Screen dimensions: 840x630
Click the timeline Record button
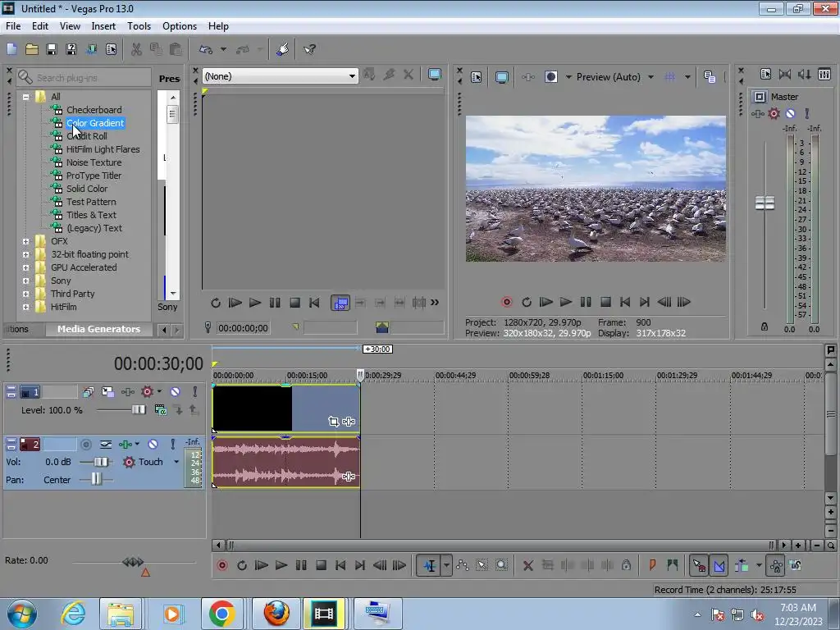coord(221,565)
